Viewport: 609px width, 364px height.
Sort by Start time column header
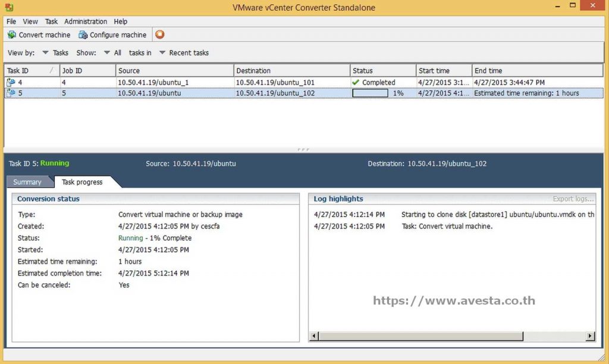[444, 70]
